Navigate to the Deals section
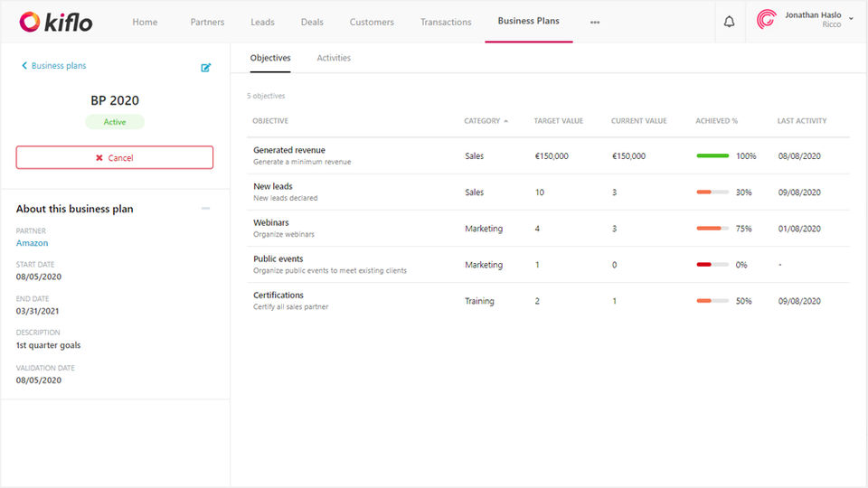Image resolution: width=868 pixels, height=488 pixels. click(x=312, y=22)
